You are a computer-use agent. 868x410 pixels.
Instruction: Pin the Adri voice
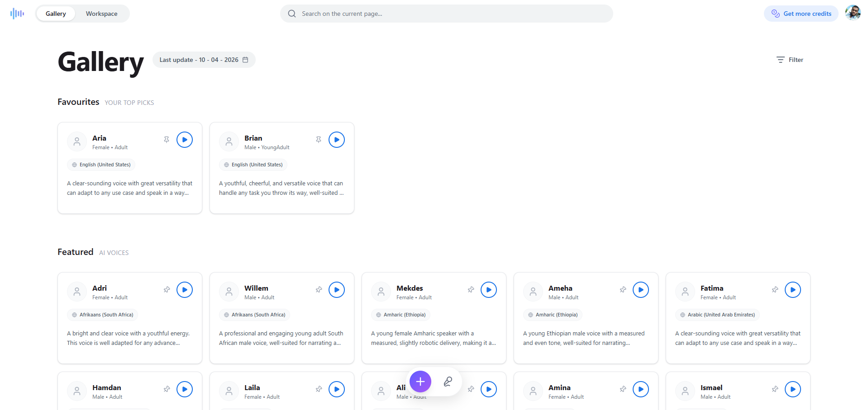[x=167, y=290]
